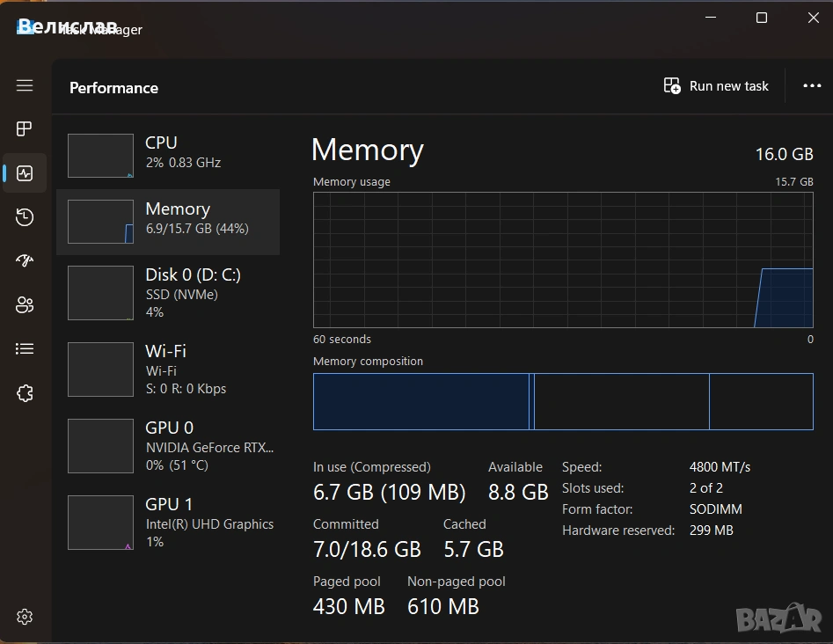Open the Startup apps page icon
This screenshot has width=833, height=644.
(25, 260)
